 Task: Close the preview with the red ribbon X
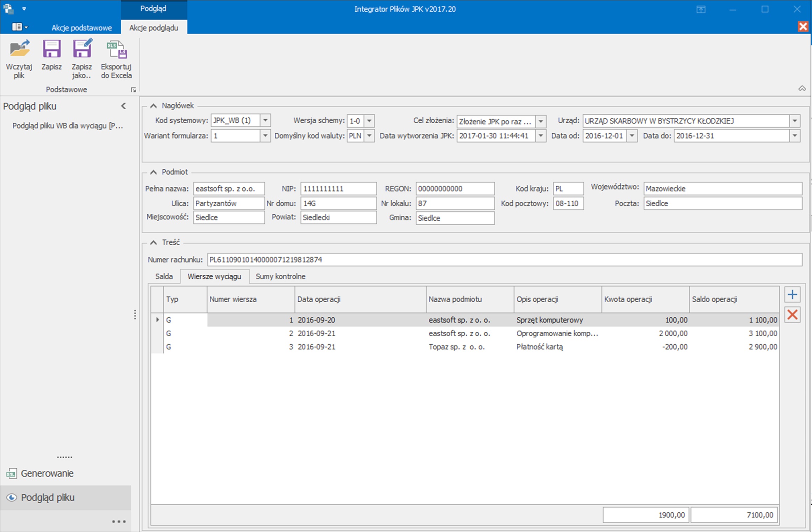(x=803, y=27)
